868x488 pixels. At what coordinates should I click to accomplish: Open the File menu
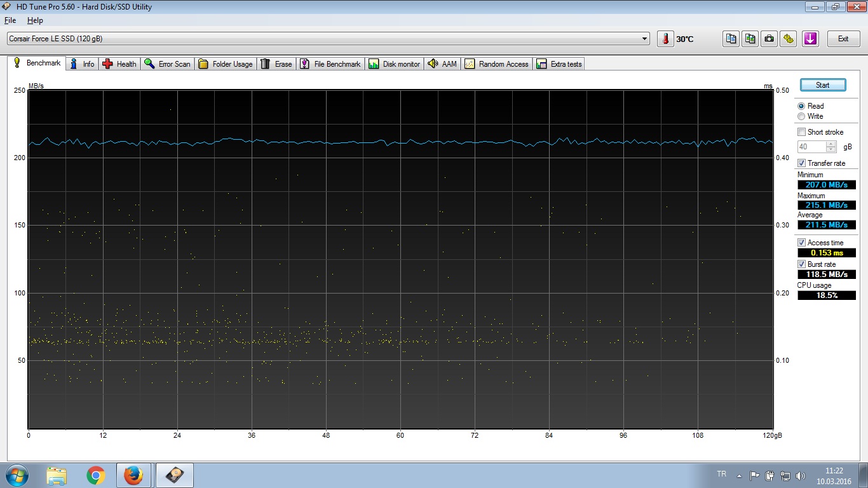(x=10, y=20)
